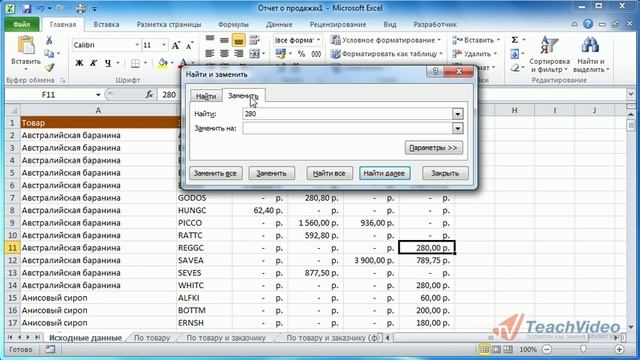Expand the formula bar

(x=631, y=95)
